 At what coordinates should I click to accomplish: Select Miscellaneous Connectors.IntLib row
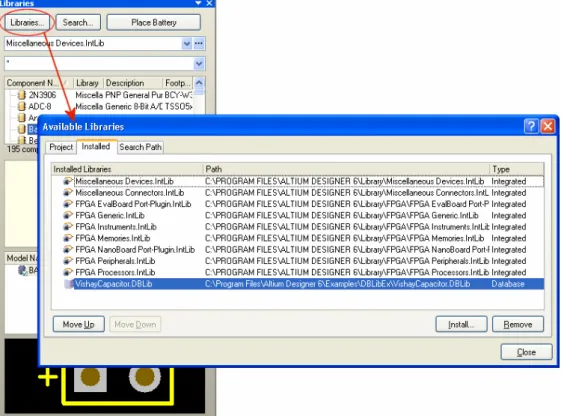298,193
